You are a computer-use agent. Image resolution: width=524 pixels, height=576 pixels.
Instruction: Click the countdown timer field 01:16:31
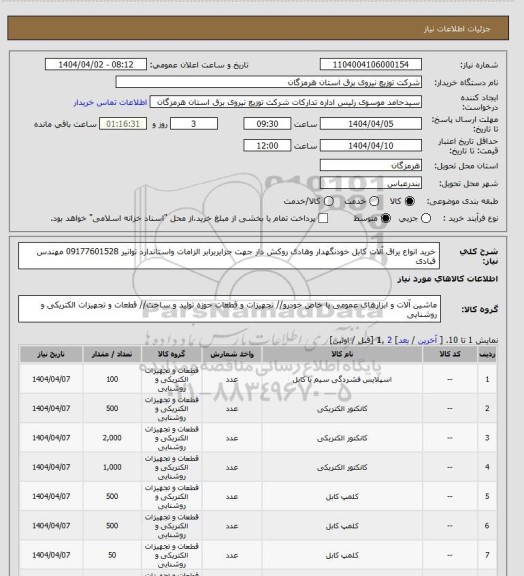pos(123,124)
